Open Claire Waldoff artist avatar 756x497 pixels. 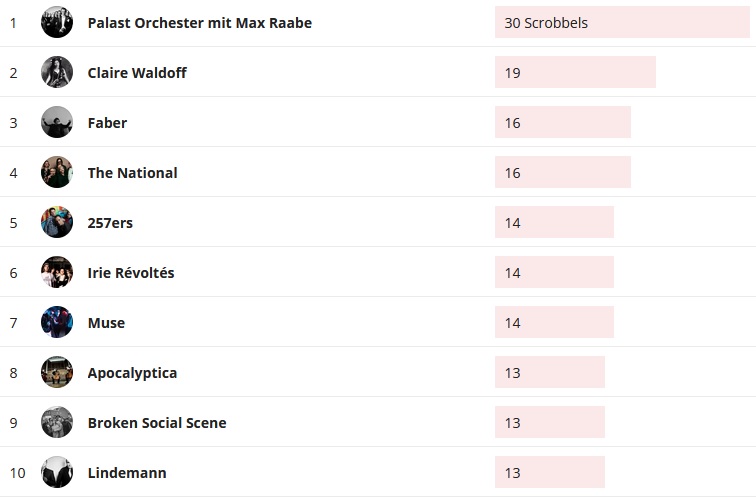click(x=57, y=72)
